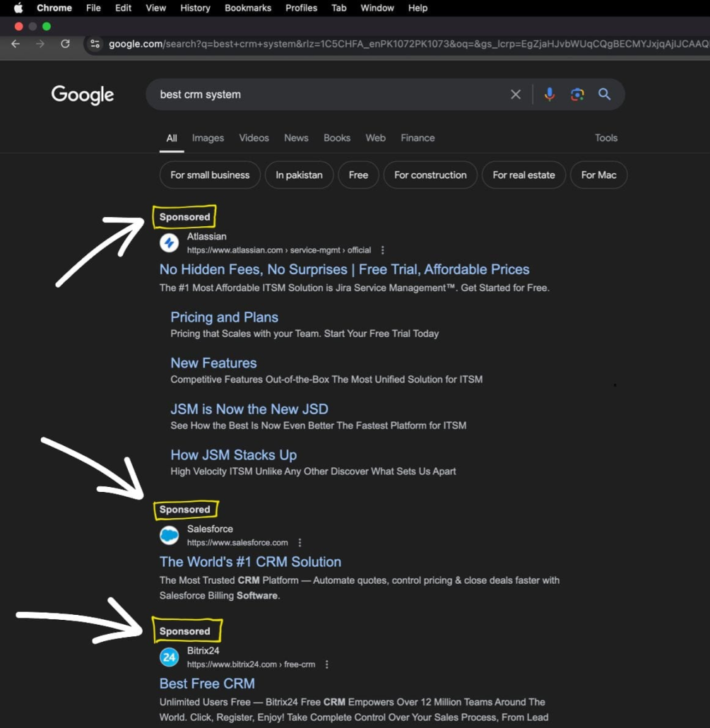This screenshot has height=728, width=710.
Task: Switch to the Videos tab
Action: click(x=254, y=138)
